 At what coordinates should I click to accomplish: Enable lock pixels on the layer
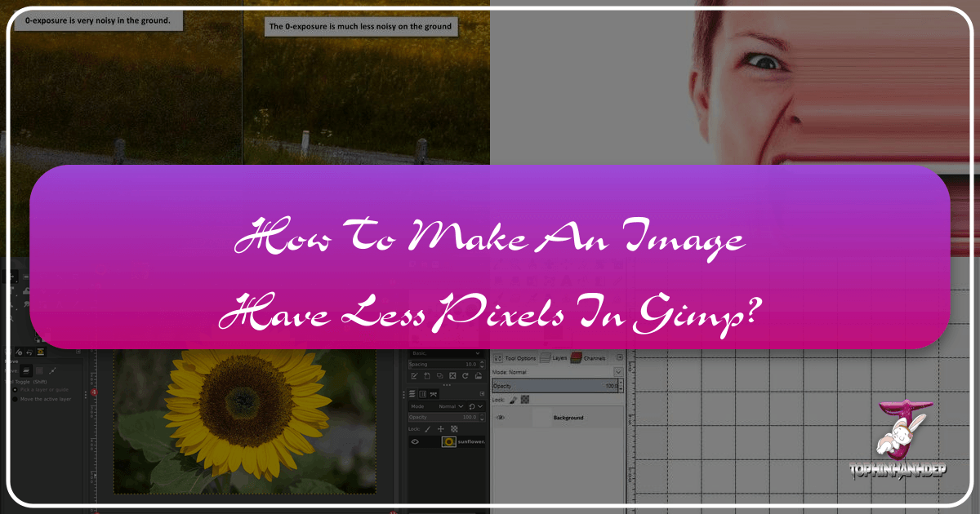[x=513, y=400]
